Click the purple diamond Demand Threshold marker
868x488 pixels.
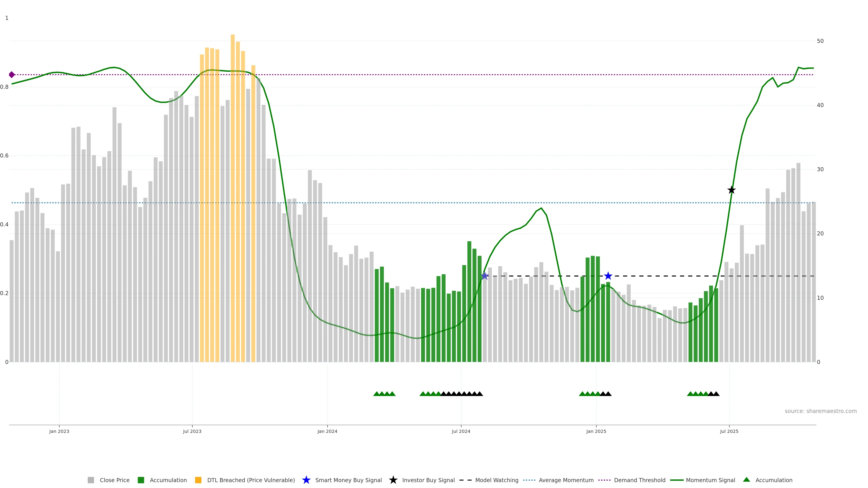pos(12,75)
